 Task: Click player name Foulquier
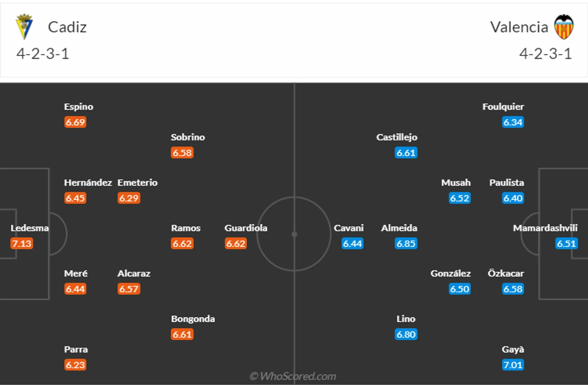pos(503,107)
